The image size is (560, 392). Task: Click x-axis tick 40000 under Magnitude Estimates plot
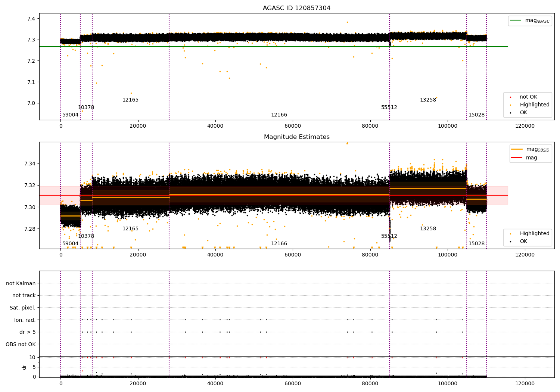pos(215,255)
